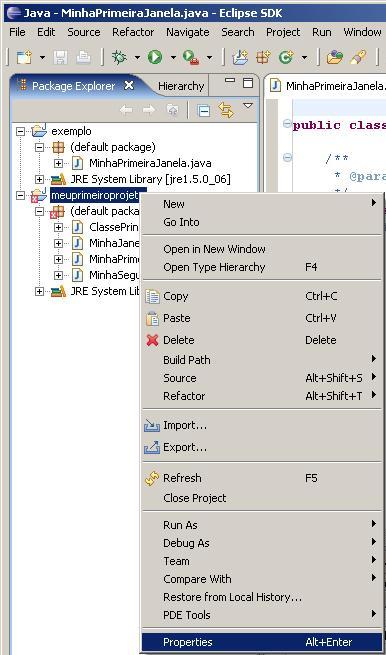Click the Debug bug icon

click(119, 57)
